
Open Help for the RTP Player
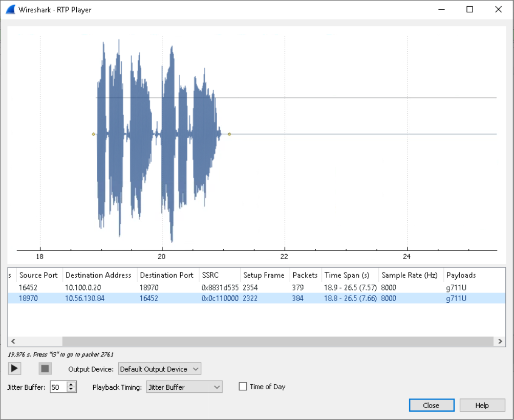[x=482, y=405]
